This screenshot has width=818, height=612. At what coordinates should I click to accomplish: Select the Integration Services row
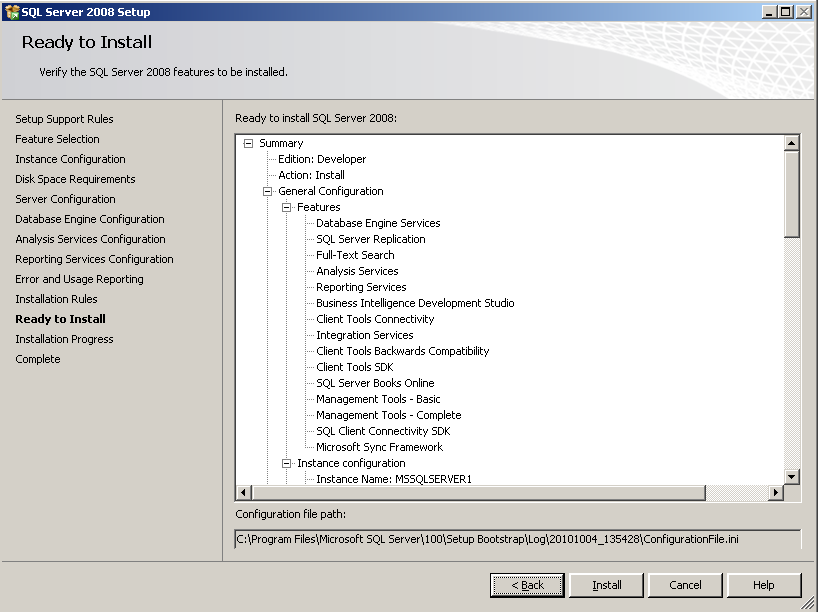(365, 335)
